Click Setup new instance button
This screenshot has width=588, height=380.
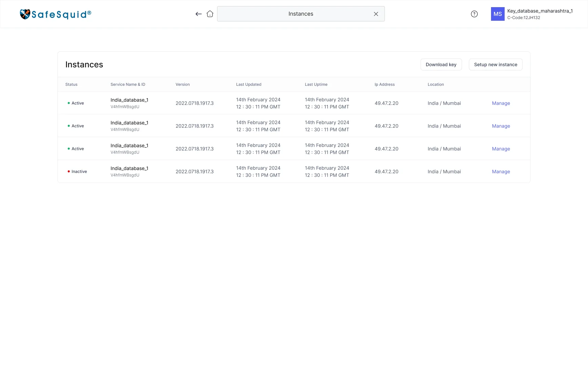(x=495, y=65)
